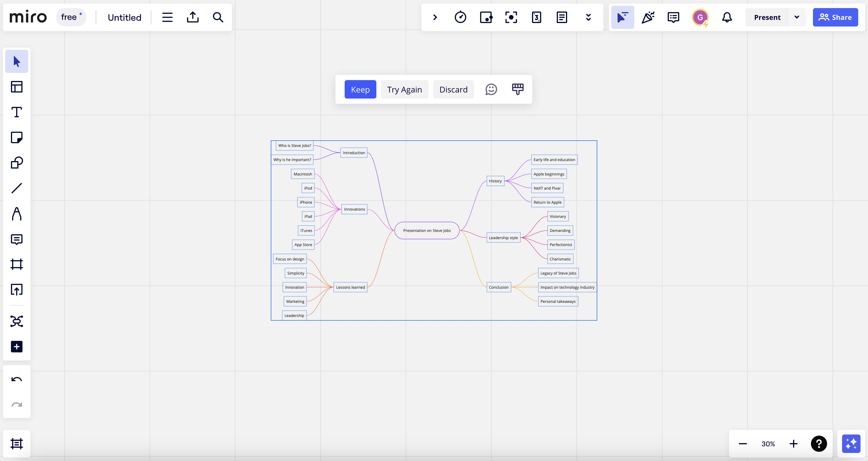The height and width of the screenshot is (461, 868).
Task: Open more apps plus icon
Action: pyautogui.click(x=16, y=347)
